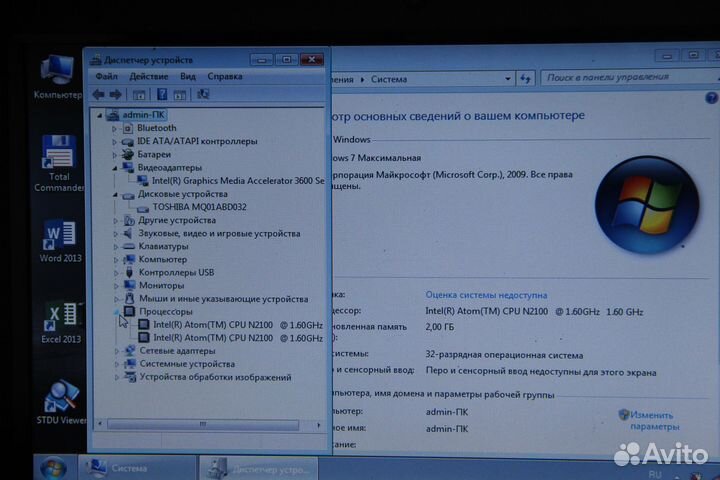Select the Компьютер tree category
This screenshot has width=720, height=480.
point(163,260)
